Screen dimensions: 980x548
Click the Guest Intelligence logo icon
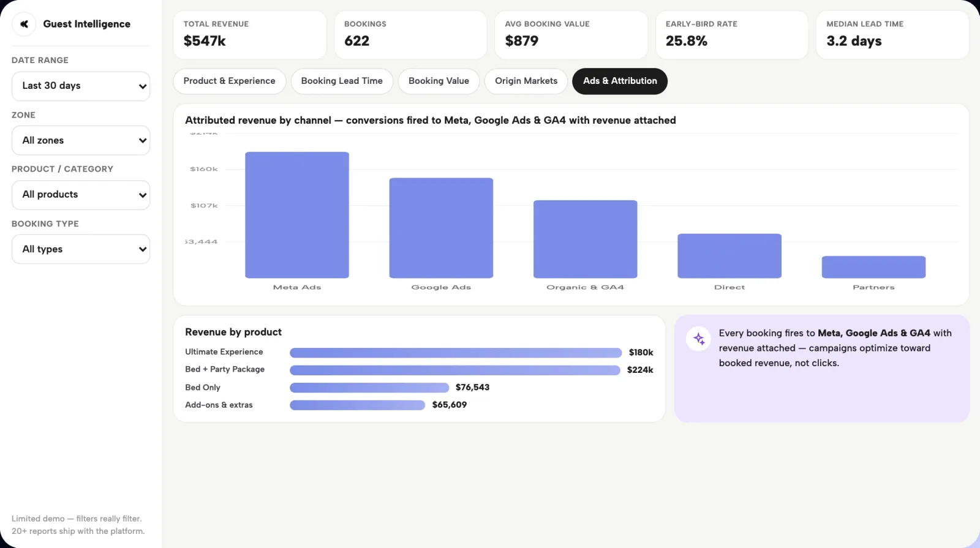tap(24, 24)
